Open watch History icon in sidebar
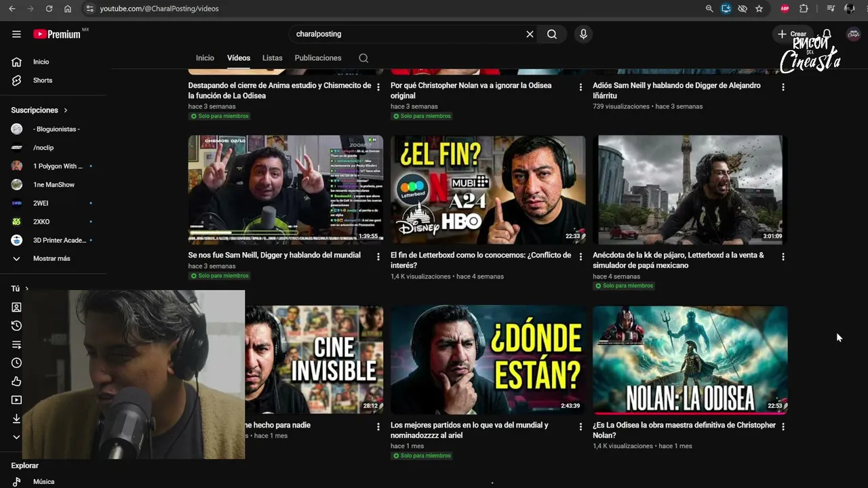This screenshot has width=868, height=488. (17, 326)
